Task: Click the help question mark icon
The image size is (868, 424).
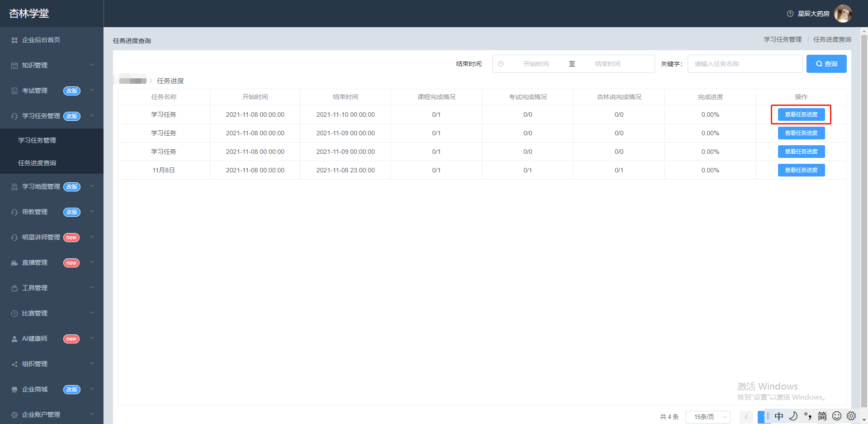Action: click(x=790, y=14)
